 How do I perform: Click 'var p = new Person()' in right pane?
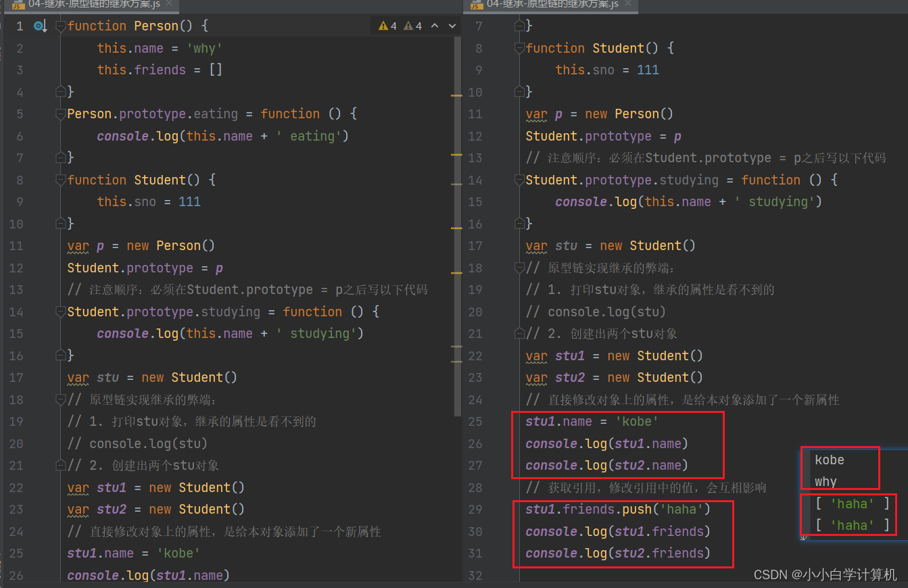pos(600,114)
